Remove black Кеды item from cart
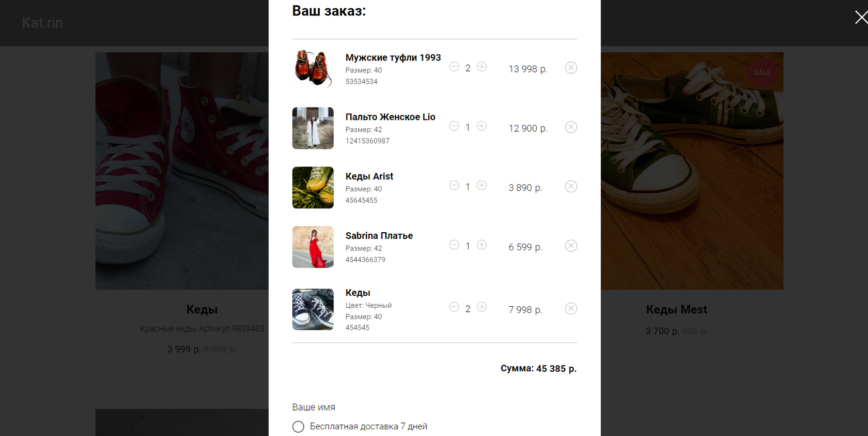The image size is (868, 436). tap(571, 309)
